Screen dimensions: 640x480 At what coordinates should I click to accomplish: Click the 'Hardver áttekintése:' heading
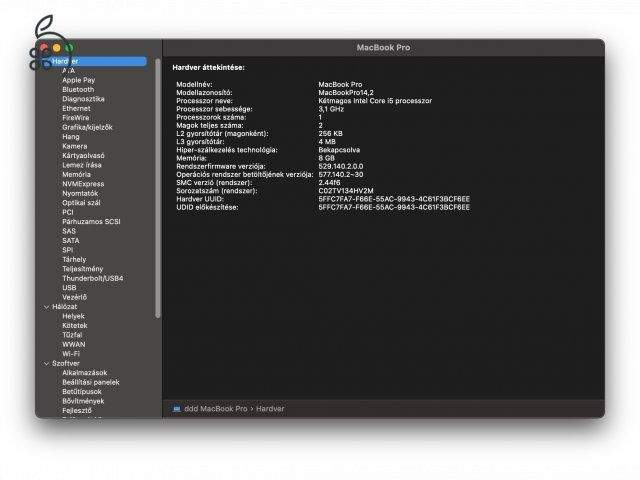coord(209,67)
